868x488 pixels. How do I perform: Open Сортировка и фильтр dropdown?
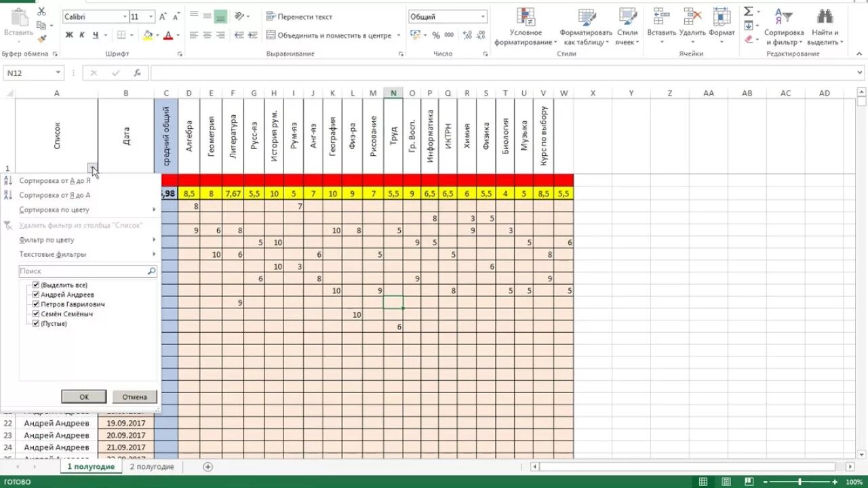point(784,27)
